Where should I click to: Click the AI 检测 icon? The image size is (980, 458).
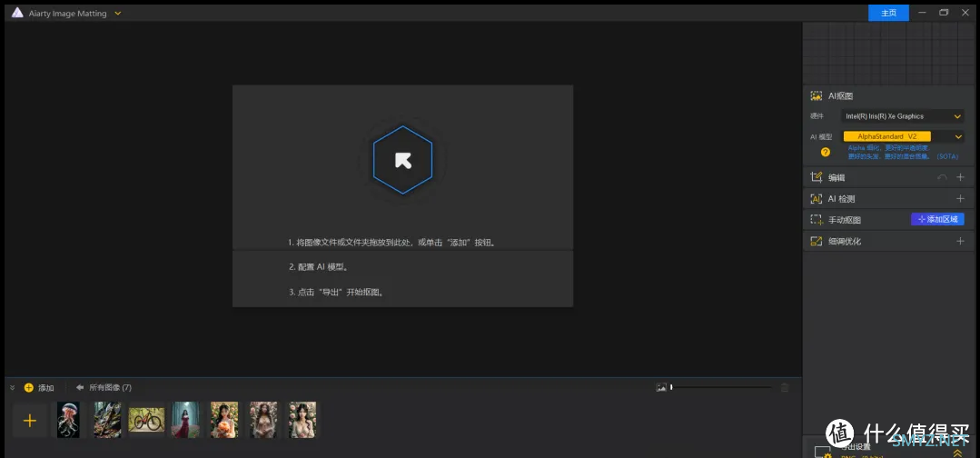point(816,199)
